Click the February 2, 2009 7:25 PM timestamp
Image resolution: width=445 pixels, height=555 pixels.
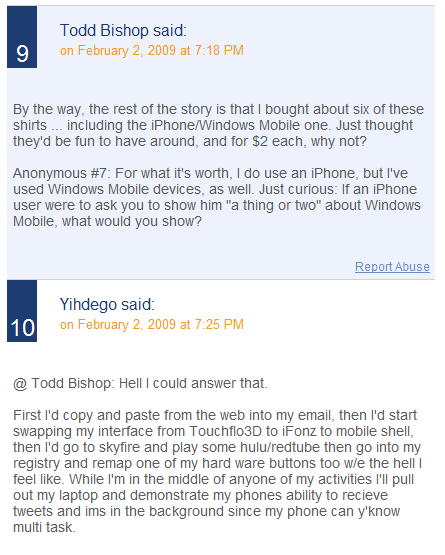click(152, 325)
